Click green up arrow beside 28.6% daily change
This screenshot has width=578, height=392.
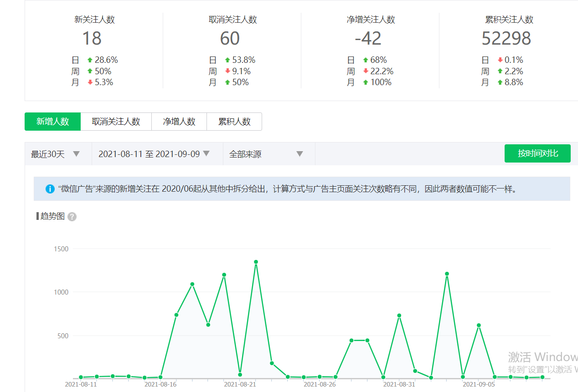click(x=90, y=60)
